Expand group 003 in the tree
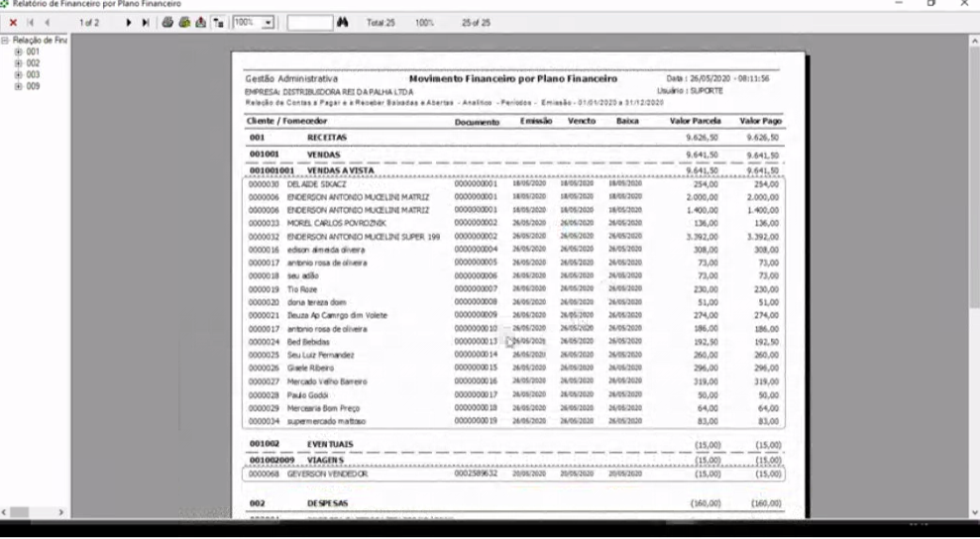 [x=18, y=74]
